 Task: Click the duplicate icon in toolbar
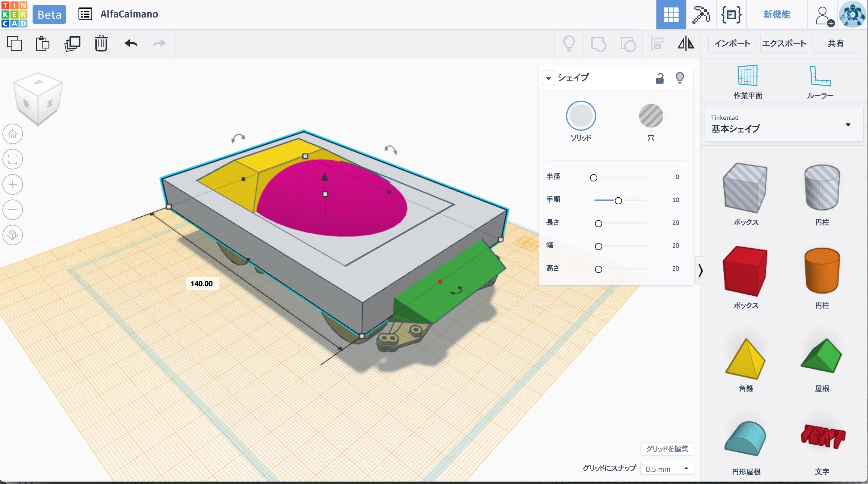click(72, 43)
